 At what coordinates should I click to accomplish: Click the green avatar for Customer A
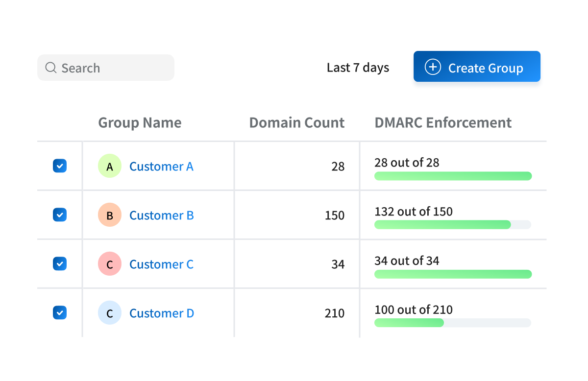click(x=109, y=166)
